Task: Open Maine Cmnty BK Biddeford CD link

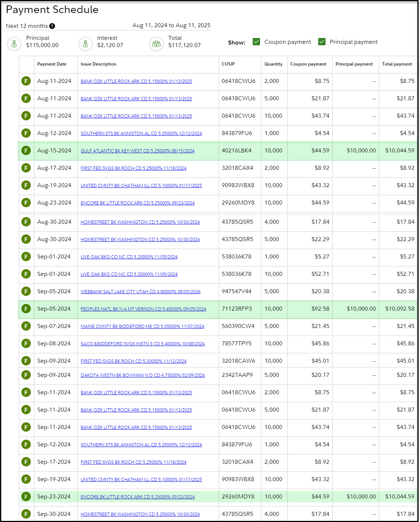Action: [142, 327]
